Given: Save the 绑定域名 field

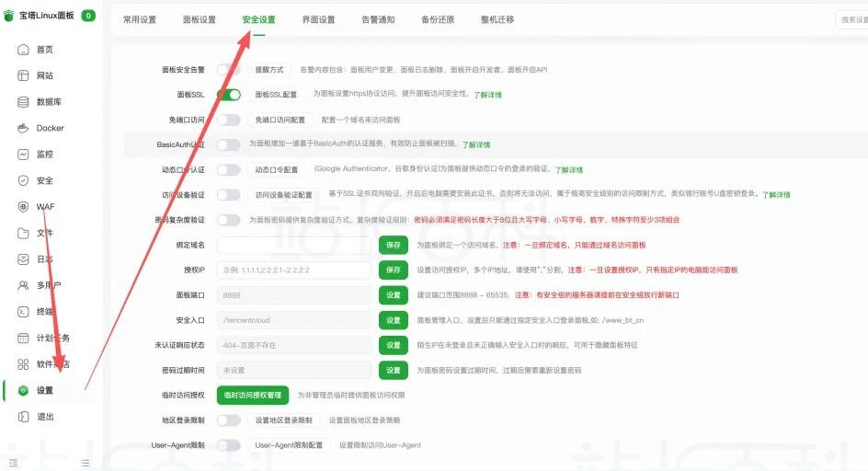Looking at the screenshot, I should point(394,245).
